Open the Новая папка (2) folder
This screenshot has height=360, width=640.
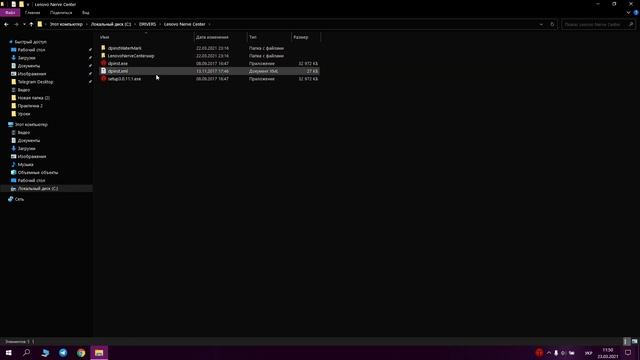click(33, 98)
